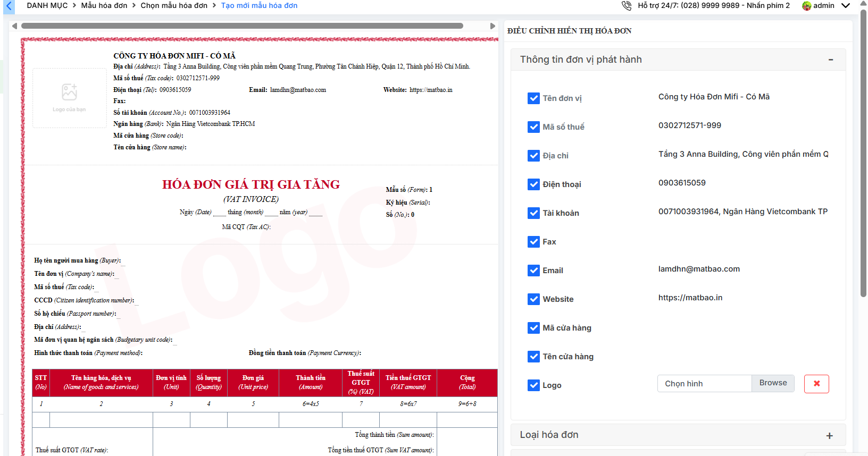The width and height of the screenshot is (868, 456).
Task: Toggle the Tài khoản checkbox
Action: coord(533,213)
